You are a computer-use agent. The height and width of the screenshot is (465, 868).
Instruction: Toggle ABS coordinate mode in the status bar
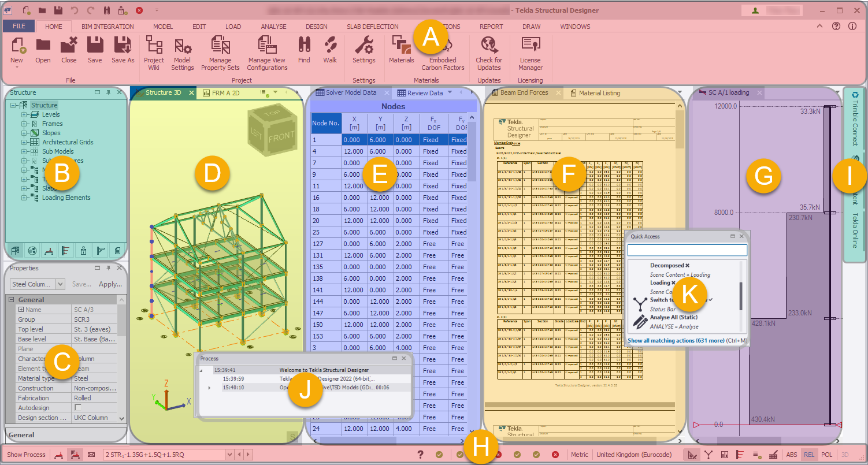791,455
